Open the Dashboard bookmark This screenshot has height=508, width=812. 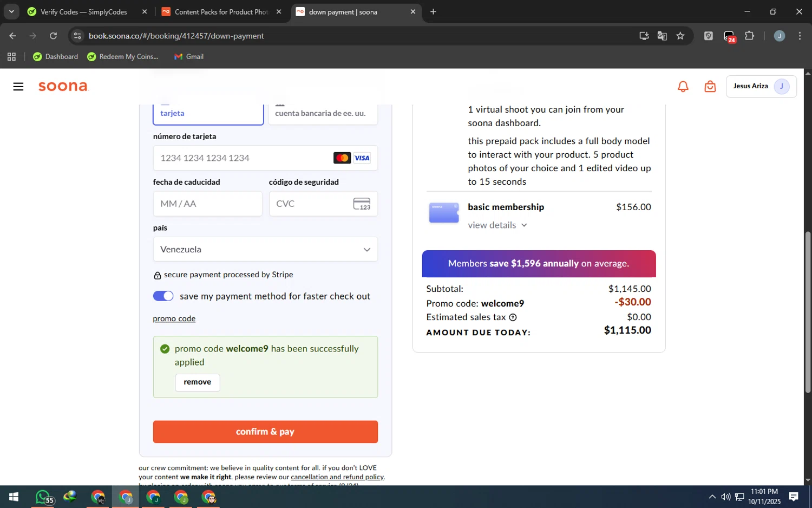point(56,56)
